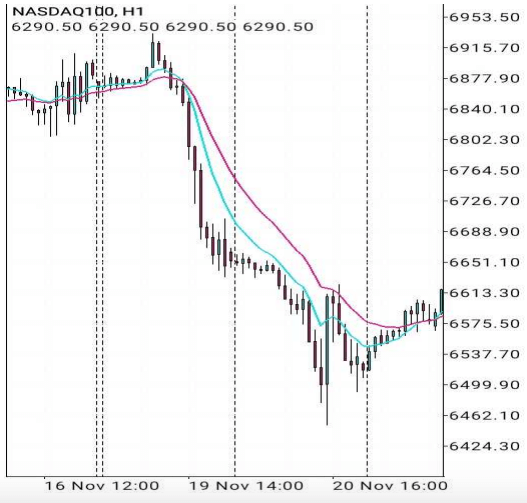Click the 6764.50 price label
This screenshot has height=503, width=527.
(x=484, y=170)
